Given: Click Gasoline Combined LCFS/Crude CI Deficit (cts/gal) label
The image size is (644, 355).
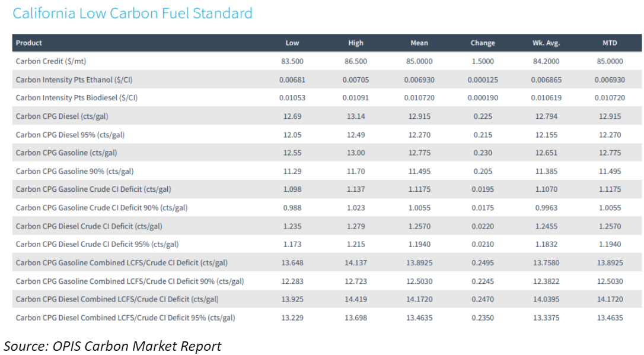Looking at the screenshot, I should pyautogui.click(x=122, y=263).
